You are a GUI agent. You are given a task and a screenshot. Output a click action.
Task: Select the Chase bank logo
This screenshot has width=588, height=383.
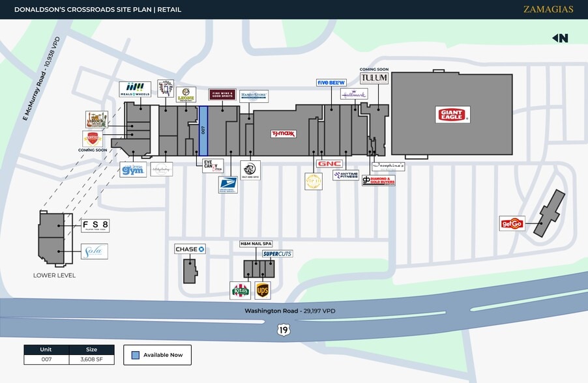coord(190,249)
